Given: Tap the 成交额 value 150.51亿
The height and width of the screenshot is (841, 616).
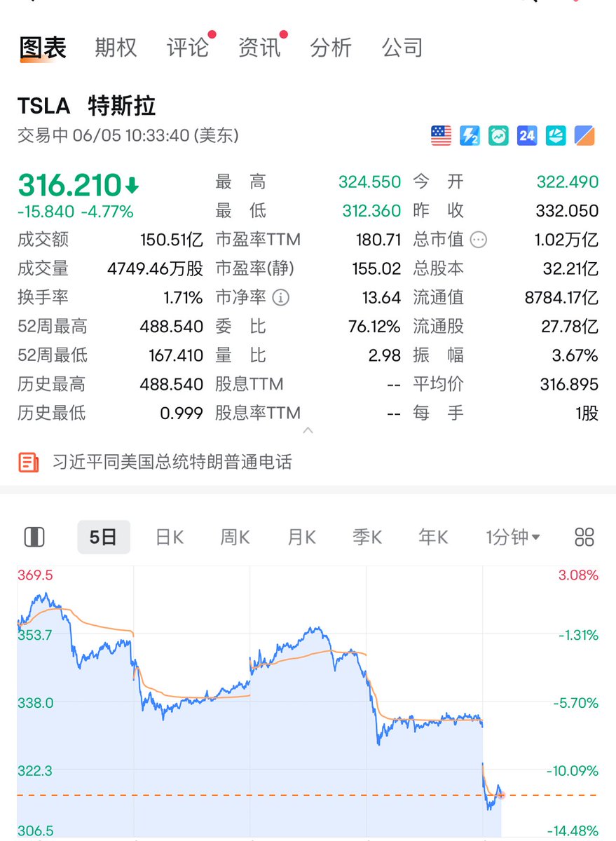Looking at the screenshot, I should [x=172, y=240].
